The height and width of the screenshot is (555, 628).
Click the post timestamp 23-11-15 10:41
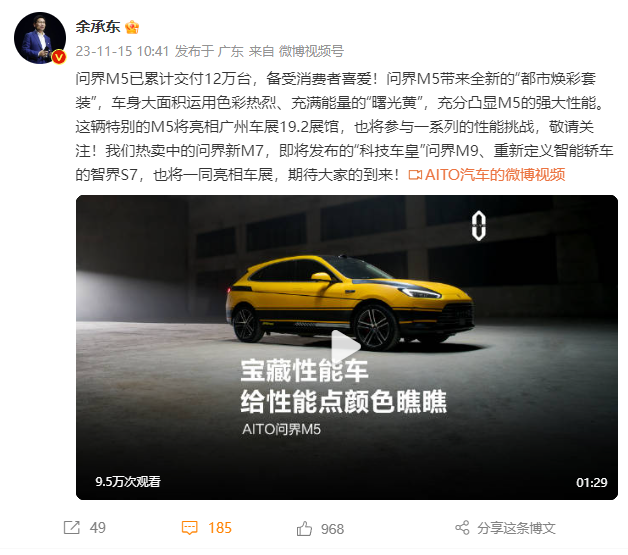click(122, 51)
